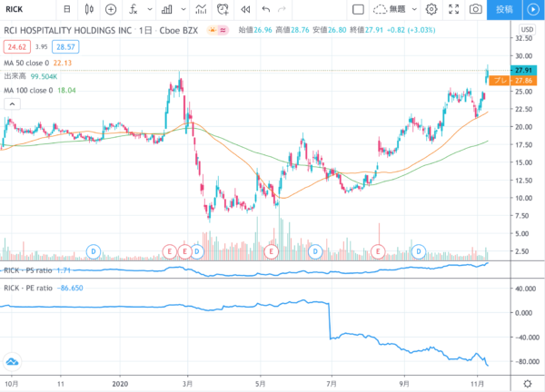Click the market status sun icon
Image resolution: width=545 pixels, height=392 pixels.
tap(212, 31)
